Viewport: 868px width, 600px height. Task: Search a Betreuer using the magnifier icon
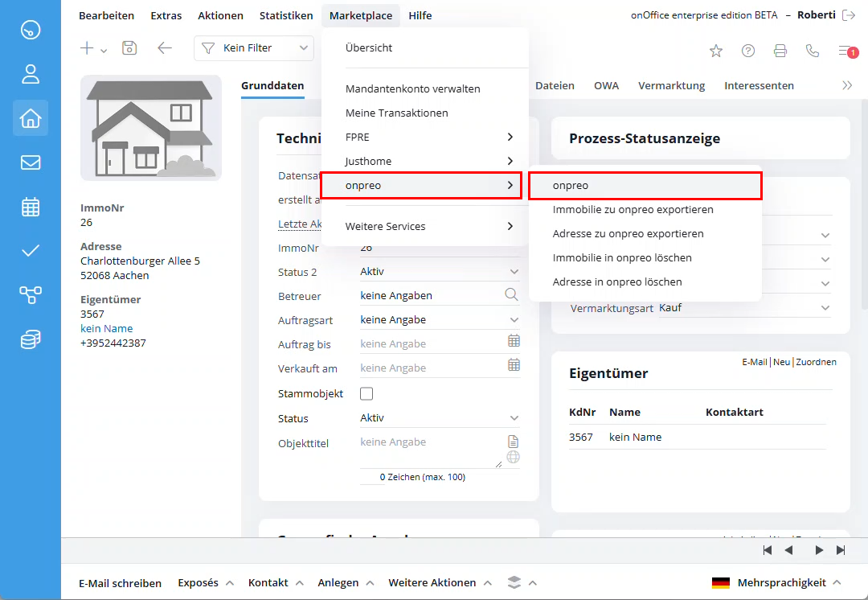[513, 294]
